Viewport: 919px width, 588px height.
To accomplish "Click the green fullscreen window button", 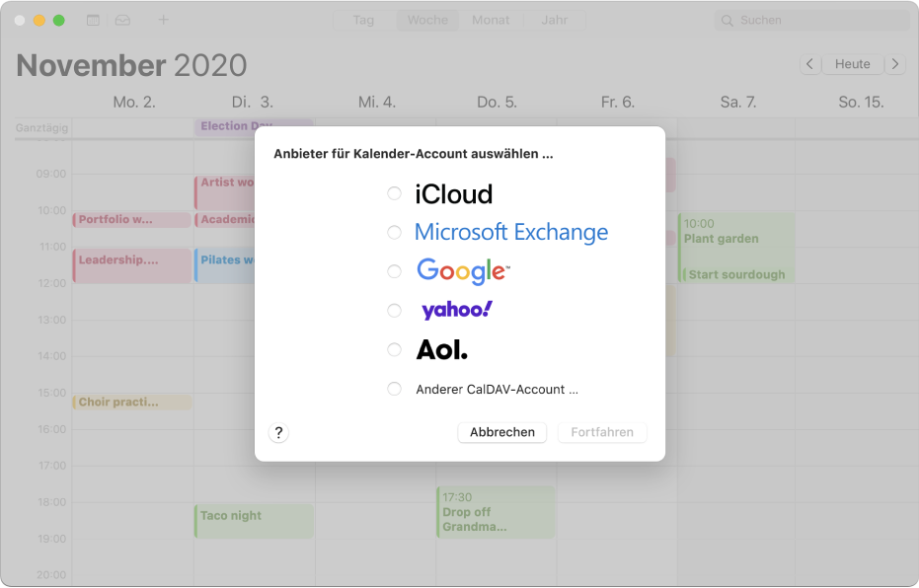I will 59,21.
